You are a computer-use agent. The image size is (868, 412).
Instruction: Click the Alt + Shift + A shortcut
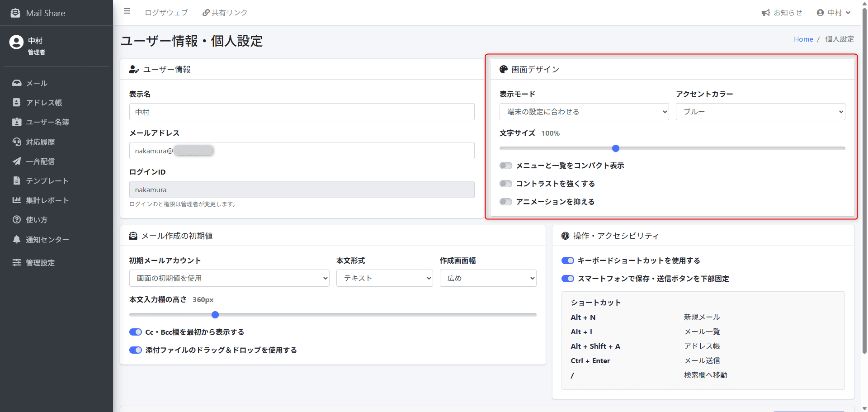tap(595, 346)
